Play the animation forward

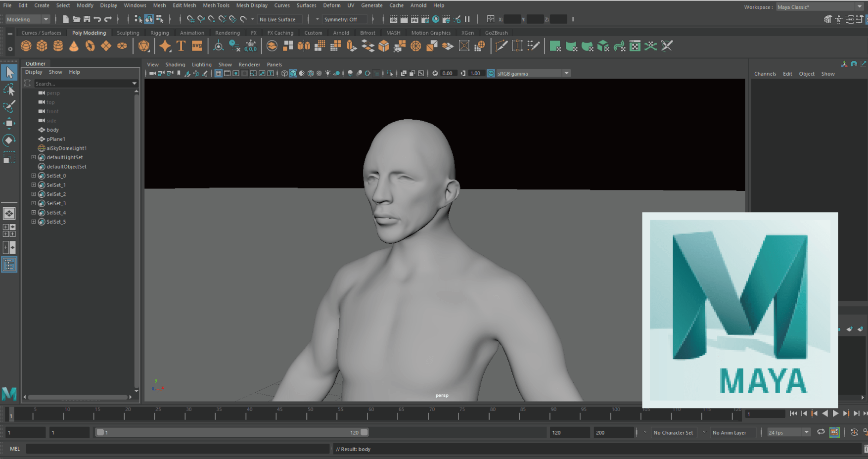835,413
